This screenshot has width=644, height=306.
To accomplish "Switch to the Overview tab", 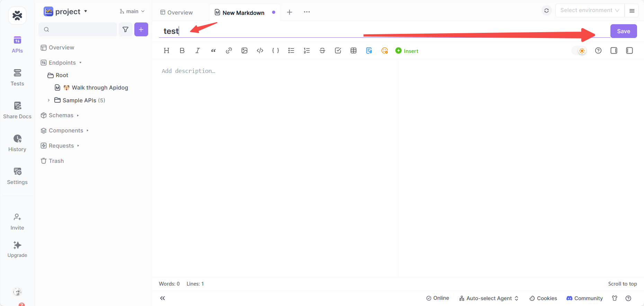I will (x=177, y=12).
